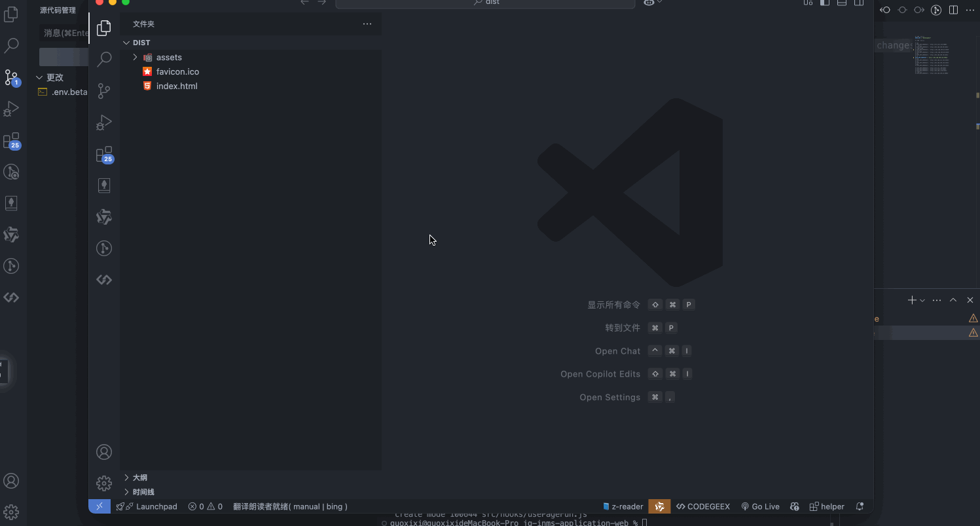This screenshot has width=980, height=526.
Task: Go to previous change in the background editor toolbar
Action: point(885,10)
